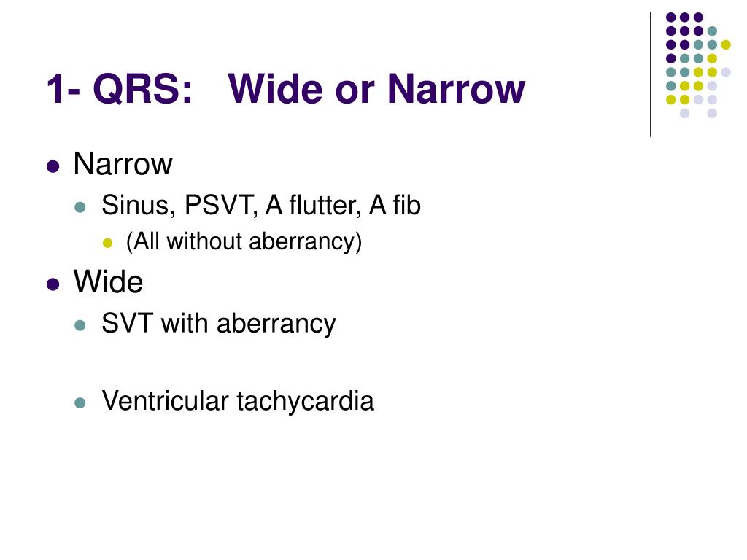Screen dimensions: 747x560
Task: Click the slide title "1- QRS: Wide or Narrow"
Action: [286, 88]
